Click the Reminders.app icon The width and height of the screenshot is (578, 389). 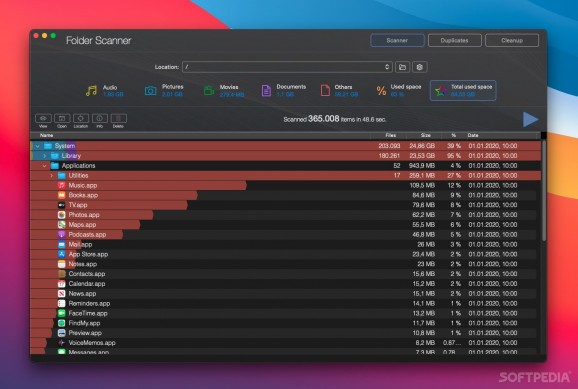pyautogui.click(x=62, y=303)
